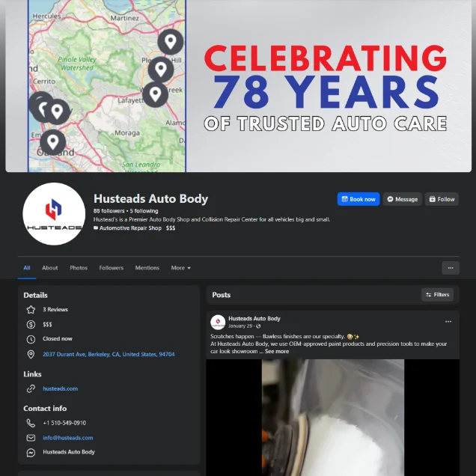Play the post video of car polishing

[333, 418]
